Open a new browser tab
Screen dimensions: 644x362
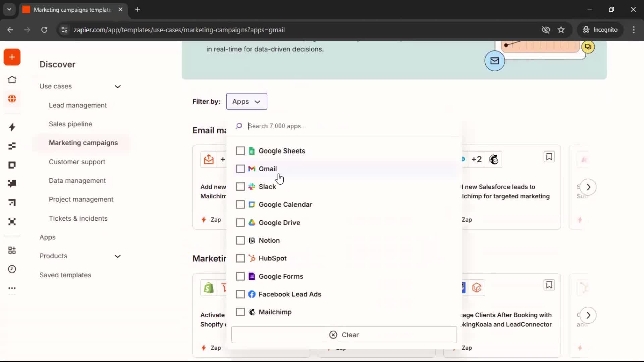tap(138, 9)
